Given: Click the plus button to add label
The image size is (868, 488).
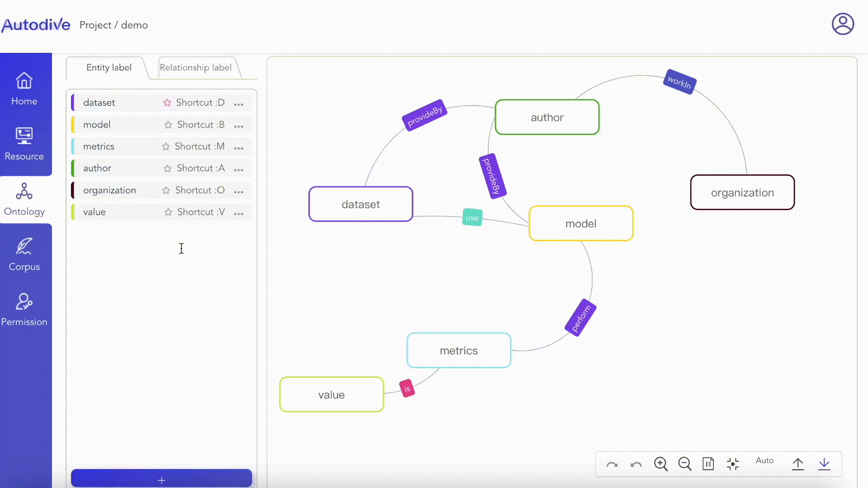Looking at the screenshot, I should click(161, 480).
